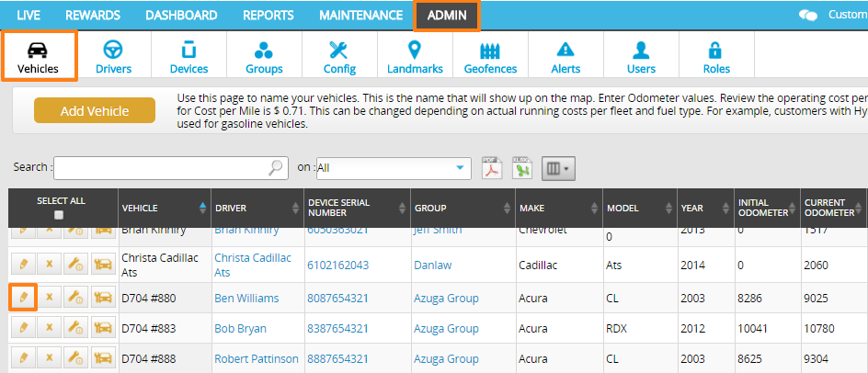
Task: Click the Add Vehicle button
Action: tap(95, 110)
